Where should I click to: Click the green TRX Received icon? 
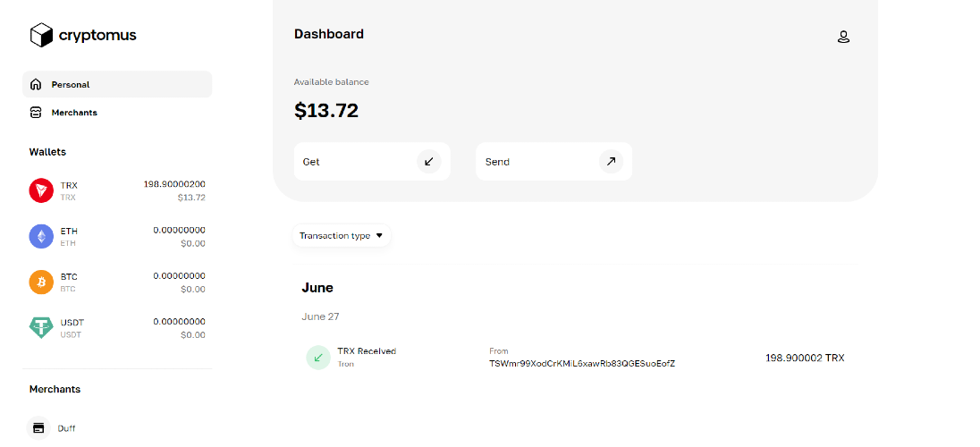(x=318, y=358)
